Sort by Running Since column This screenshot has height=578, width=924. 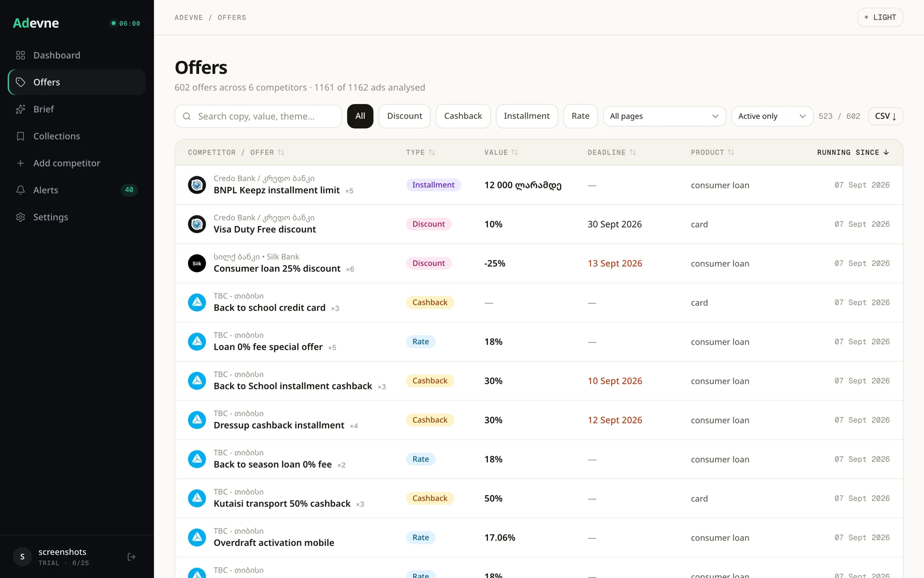pyautogui.click(x=853, y=152)
